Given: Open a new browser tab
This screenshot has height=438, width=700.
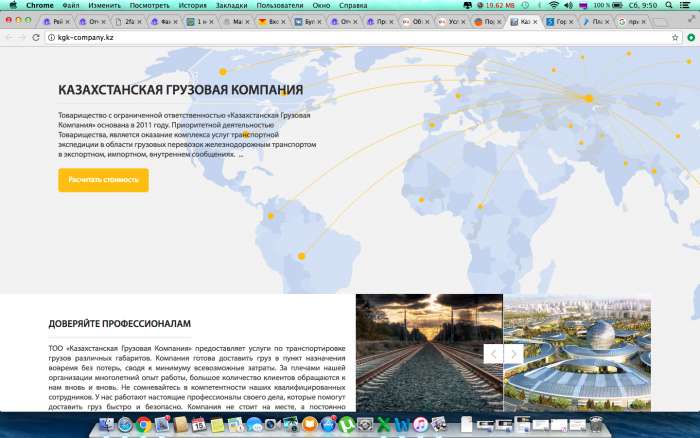Looking at the screenshot, I should (x=660, y=22).
